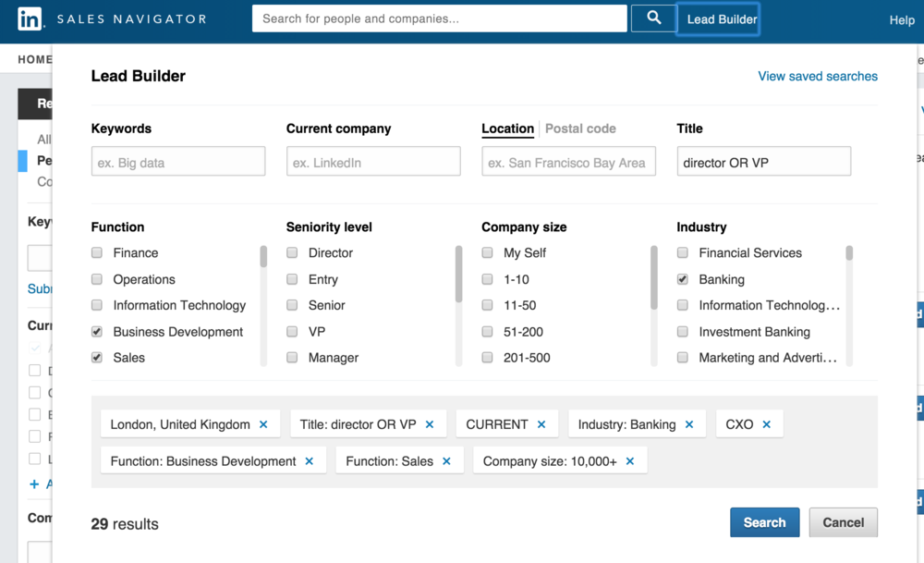Check Information Technology under Function

point(97,305)
